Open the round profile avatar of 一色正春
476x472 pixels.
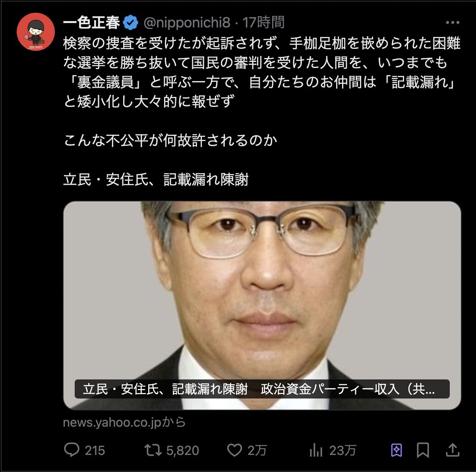pos(36,31)
